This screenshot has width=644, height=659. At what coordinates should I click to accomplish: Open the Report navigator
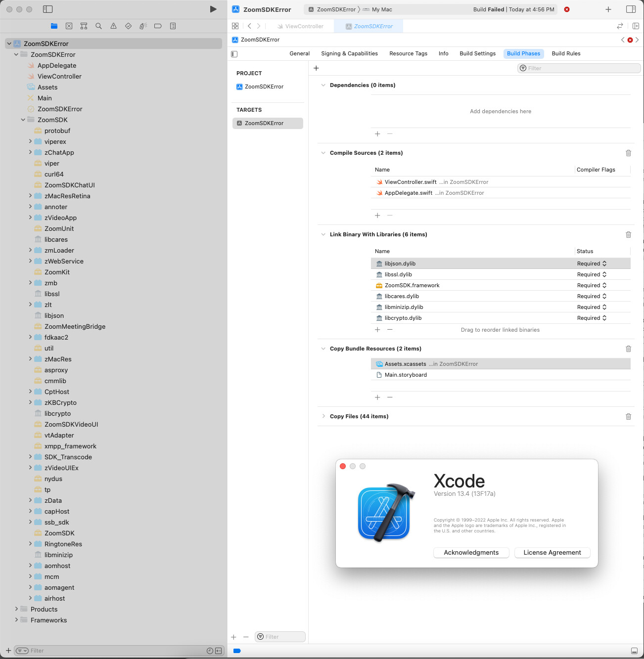coord(173,26)
